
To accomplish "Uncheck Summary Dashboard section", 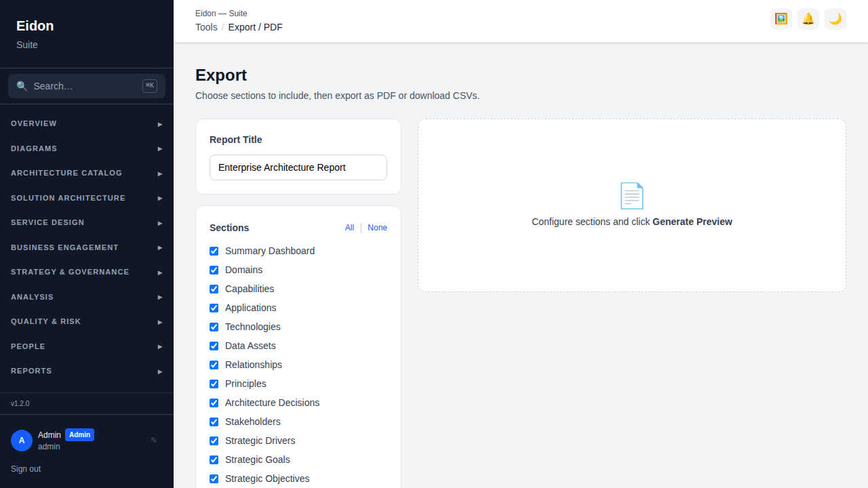I will [x=214, y=251].
